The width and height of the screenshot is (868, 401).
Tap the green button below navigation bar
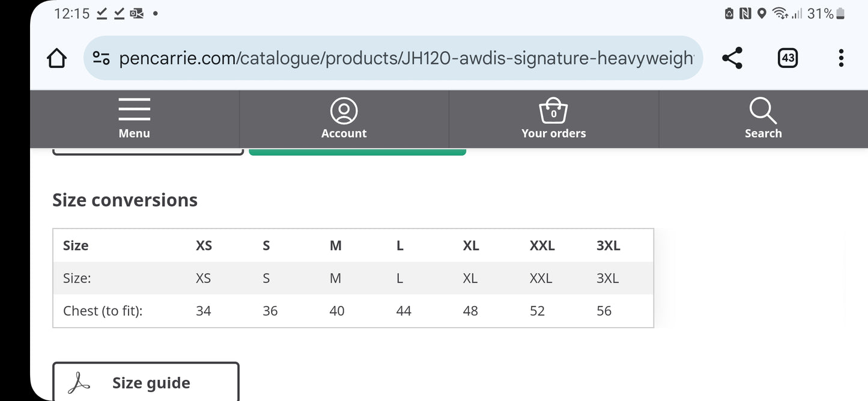357,152
